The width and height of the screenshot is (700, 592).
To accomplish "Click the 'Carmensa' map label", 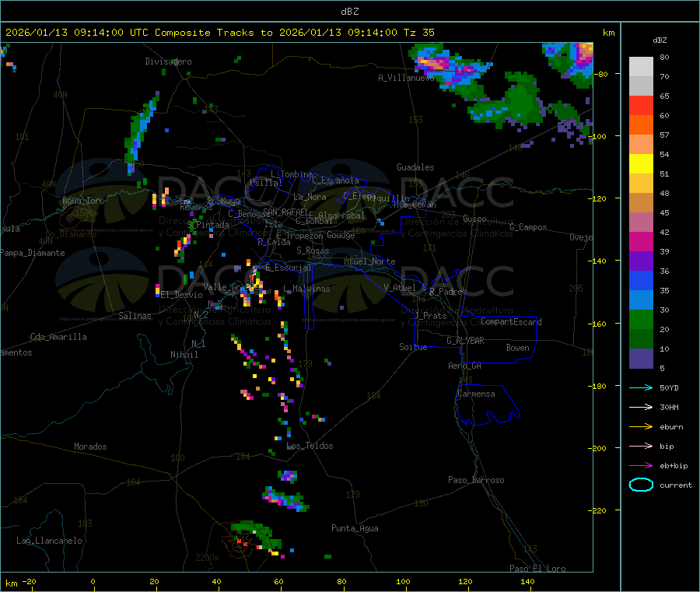I will (x=476, y=394).
